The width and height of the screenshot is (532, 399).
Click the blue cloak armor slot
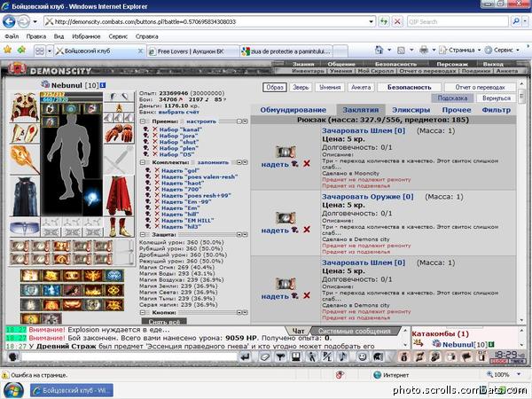coord(24,197)
